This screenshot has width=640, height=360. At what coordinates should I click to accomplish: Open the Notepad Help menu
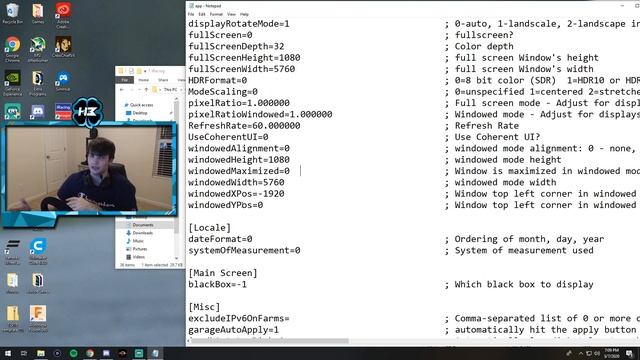[x=244, y=14]
